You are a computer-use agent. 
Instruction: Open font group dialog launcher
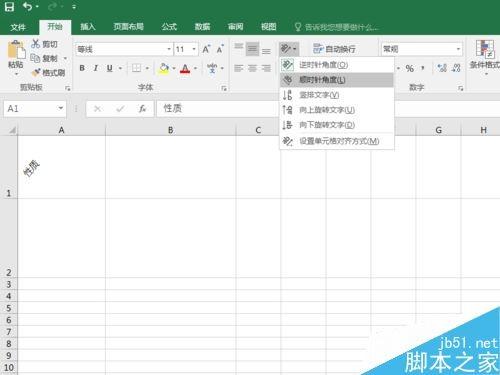click(224, 88)
